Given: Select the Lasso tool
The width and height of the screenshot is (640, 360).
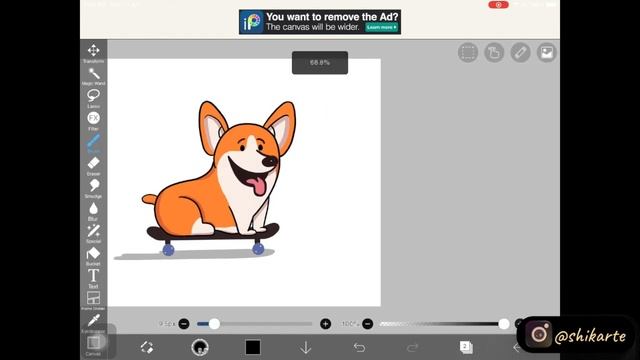Looking at the screenshot, I should tap(93, 98).
